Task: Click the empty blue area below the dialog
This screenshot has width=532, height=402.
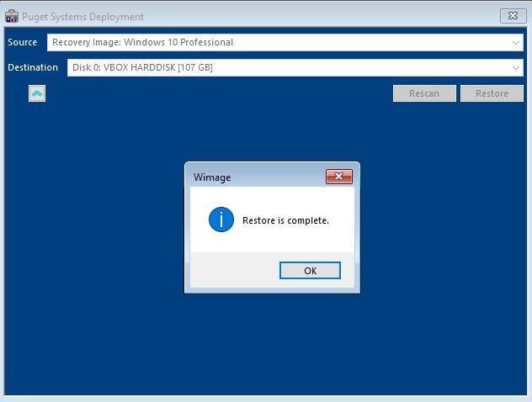Action: point(269,345)
